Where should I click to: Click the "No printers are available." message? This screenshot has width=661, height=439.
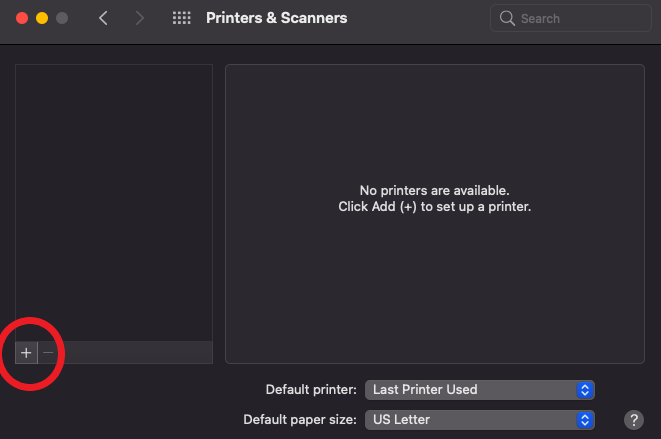(434, 190)
